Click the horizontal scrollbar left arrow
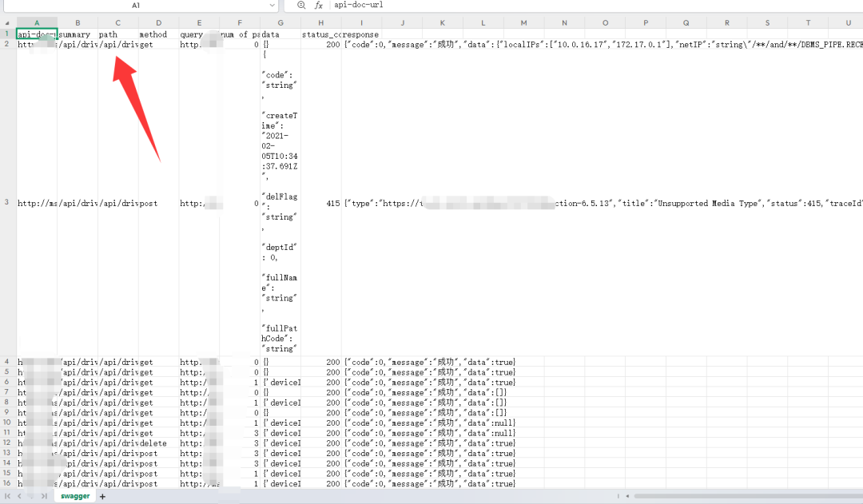Image resolution: width=863 pixels, height=504 pixels. click(627, 496)
